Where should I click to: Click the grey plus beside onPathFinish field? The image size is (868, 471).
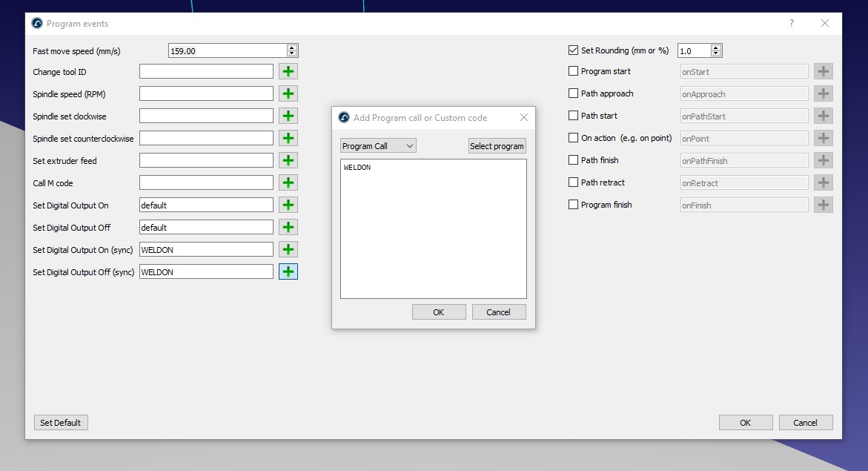(824, 160)
